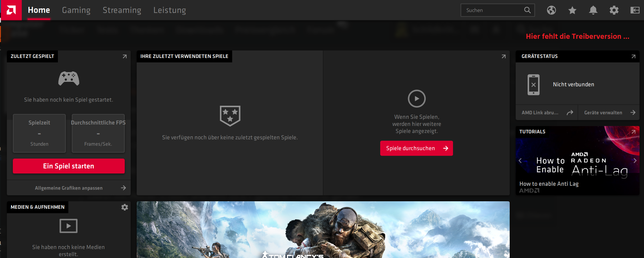Toggle sidebar panel icon in header
The image size is (644, 258).
pyautogui.click(x=635, y=10)
